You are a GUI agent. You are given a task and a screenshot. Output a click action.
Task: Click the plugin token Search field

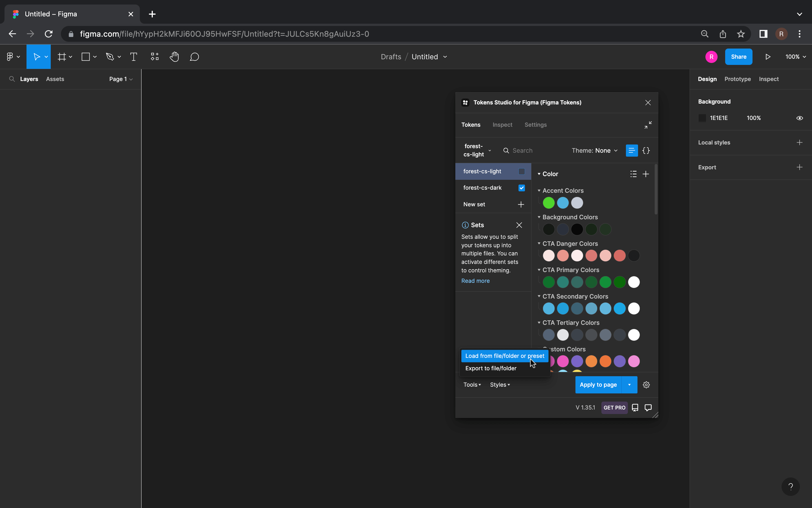click(x=533, y=150)
